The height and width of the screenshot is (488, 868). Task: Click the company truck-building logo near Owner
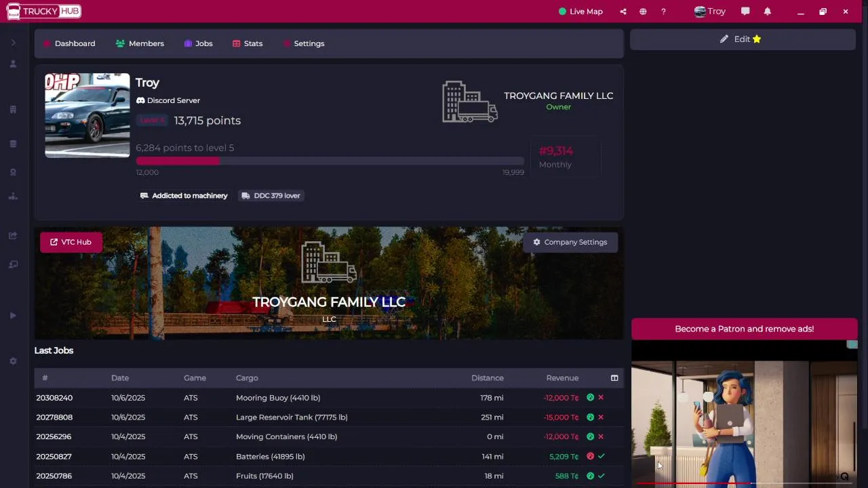470,102
